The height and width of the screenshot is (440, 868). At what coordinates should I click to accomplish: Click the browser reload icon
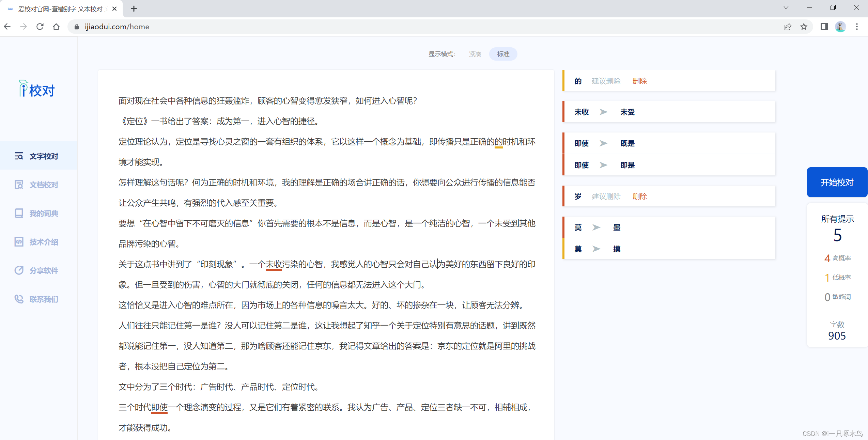40,27
